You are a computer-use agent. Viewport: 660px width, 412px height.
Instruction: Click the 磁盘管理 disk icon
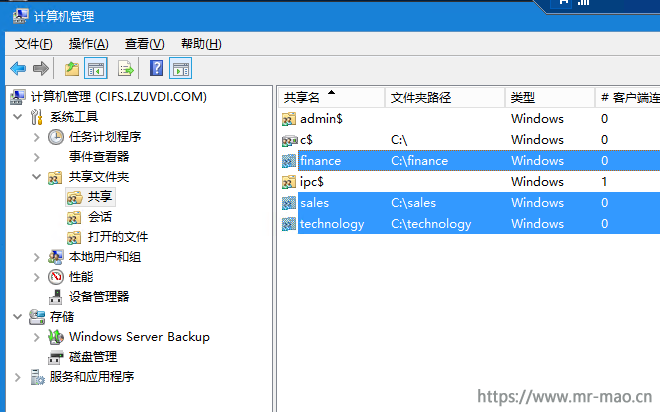(56, 357)
